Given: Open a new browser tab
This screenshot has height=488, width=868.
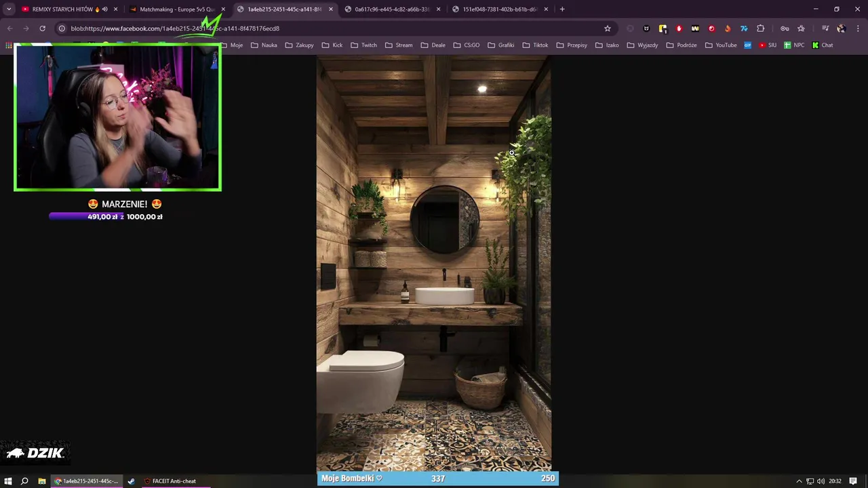Looking at the screenshot, I should (562, 9).
